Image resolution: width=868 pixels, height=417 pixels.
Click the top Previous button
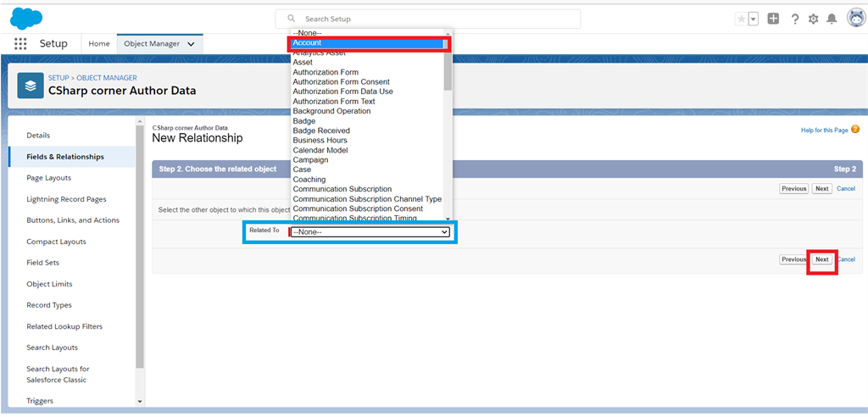[x=793, y=189]
